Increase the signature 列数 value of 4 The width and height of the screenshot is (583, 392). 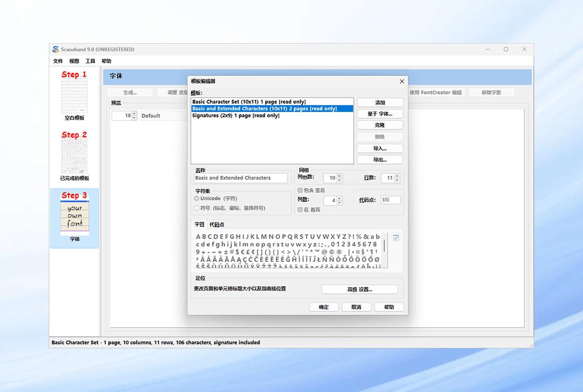(340, 198)
